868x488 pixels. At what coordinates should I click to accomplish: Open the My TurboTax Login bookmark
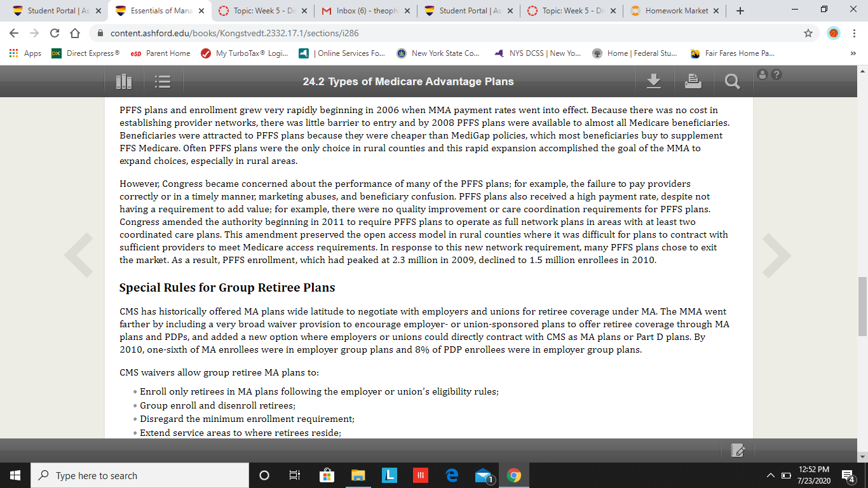pos(245,53)
